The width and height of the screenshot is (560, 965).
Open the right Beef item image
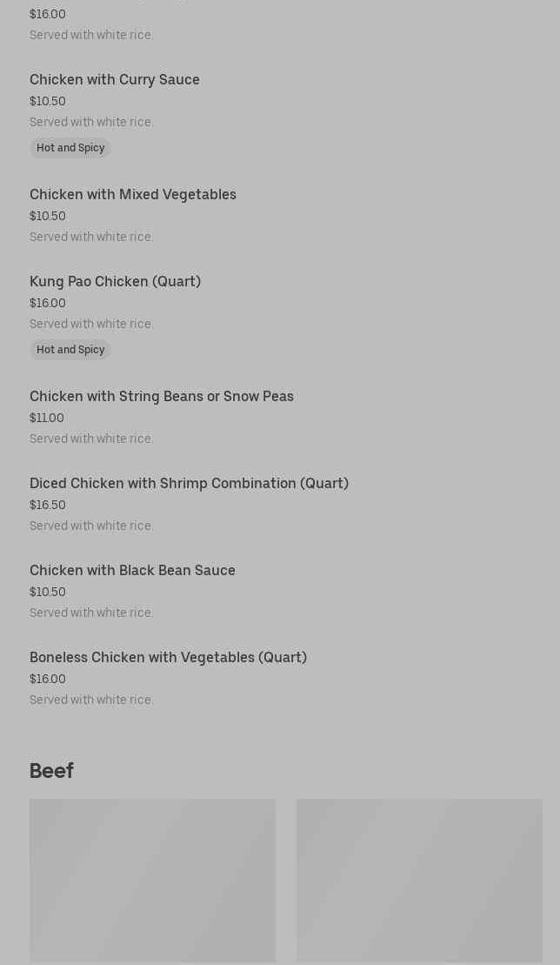coord(419,881)
